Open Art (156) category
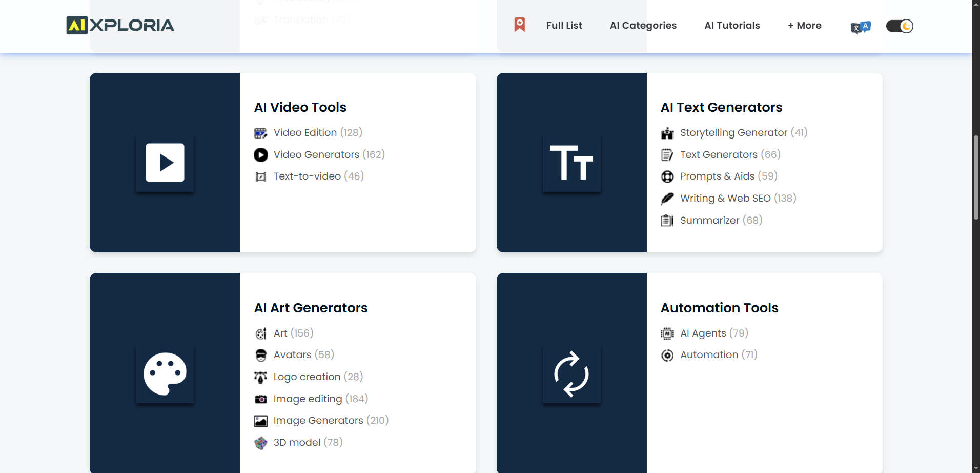The width and height of the screenshot is (980, 473). tap(293, 333)
